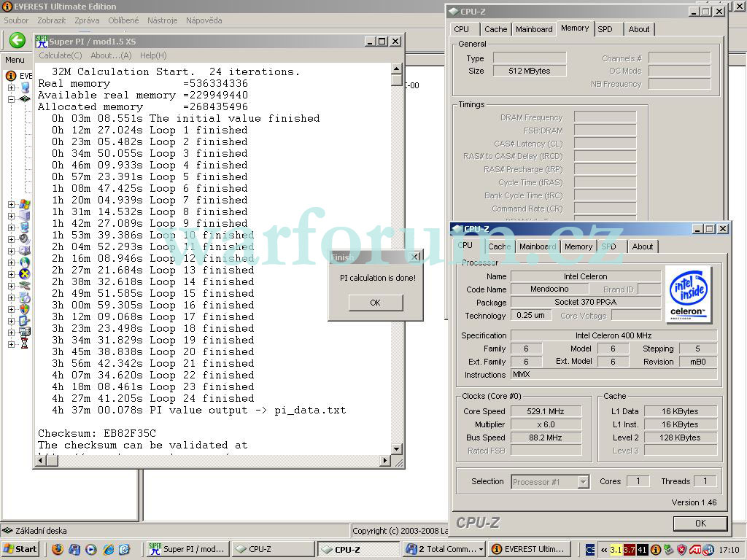Open Help(H) menu in Super PI
The image size is (747, 560).
click(153, 55)
